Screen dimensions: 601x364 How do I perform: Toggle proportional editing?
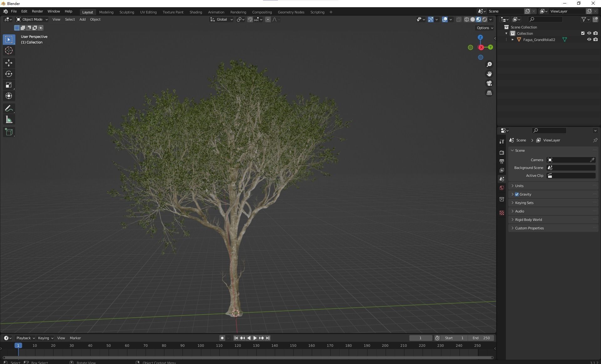tap(268, 19)
